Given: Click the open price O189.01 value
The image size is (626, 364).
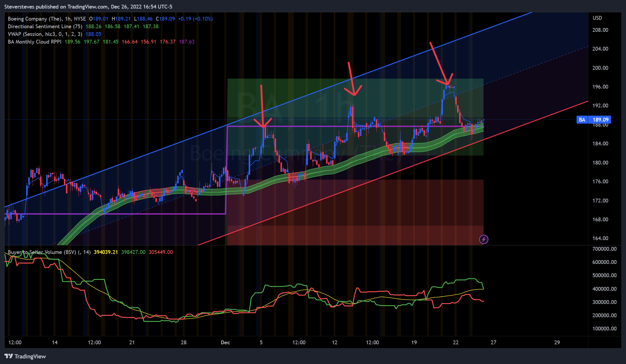Looking at the screenshot, I should [x=99, y=19].
